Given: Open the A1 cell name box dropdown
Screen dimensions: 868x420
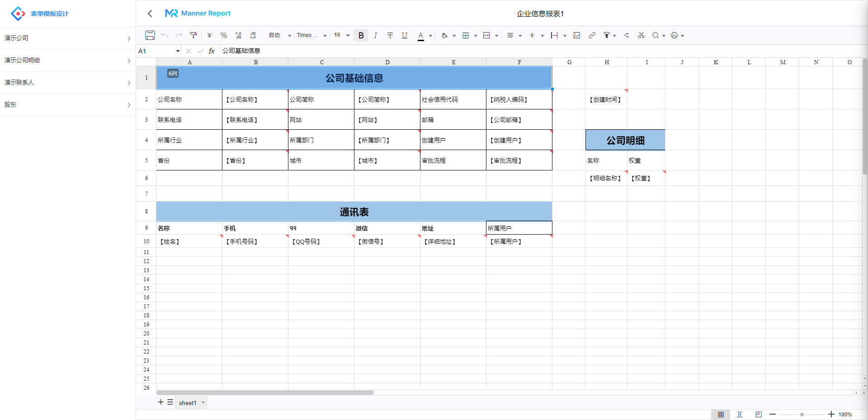Looking at the screenshot, I should pos(178,51).
